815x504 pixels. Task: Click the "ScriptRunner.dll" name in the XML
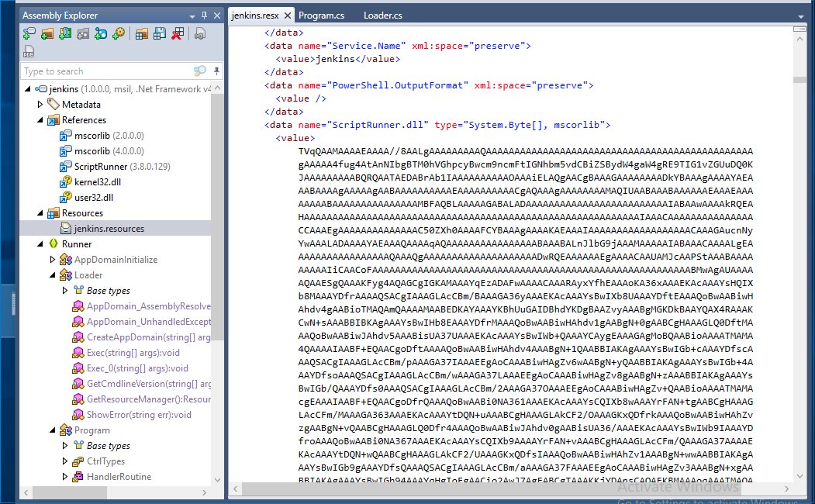(x=378, y=125)
